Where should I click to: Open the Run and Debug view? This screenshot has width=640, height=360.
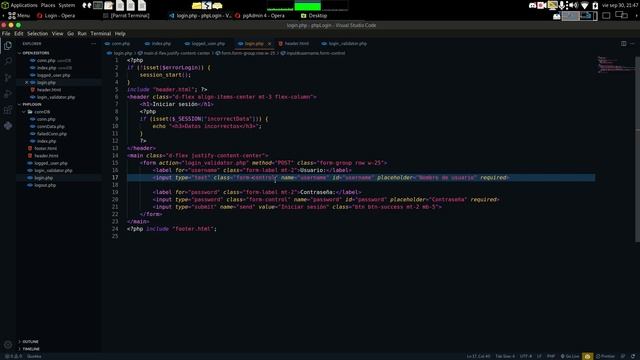coord(8,94)
